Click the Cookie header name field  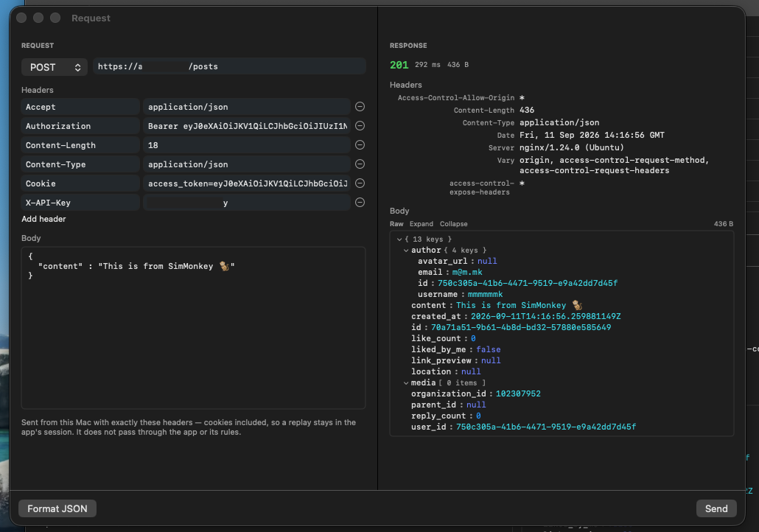pyautogui.click(x=80, y=183)
